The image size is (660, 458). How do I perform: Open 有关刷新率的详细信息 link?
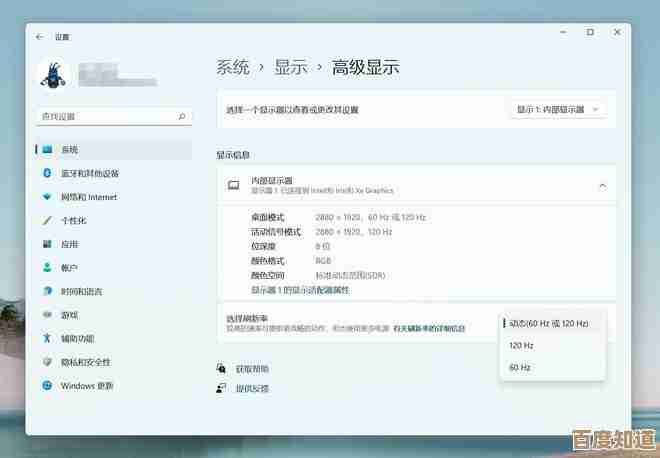point(429,328)
